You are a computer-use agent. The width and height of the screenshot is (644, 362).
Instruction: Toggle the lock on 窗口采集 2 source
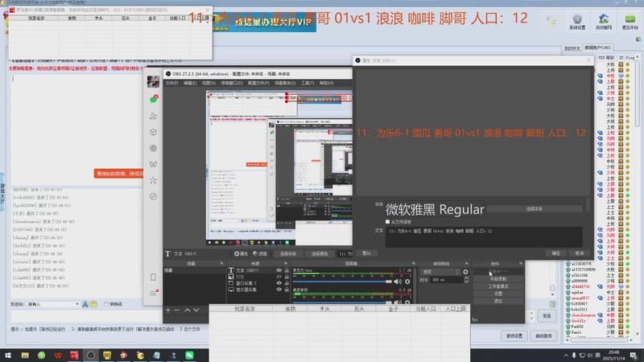287,283
